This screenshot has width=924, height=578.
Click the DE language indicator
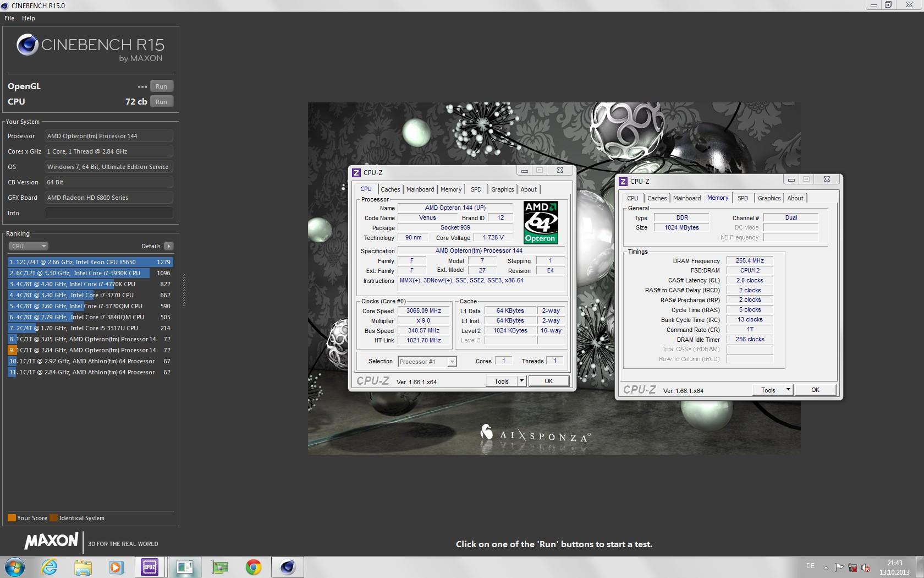point(810,566)
